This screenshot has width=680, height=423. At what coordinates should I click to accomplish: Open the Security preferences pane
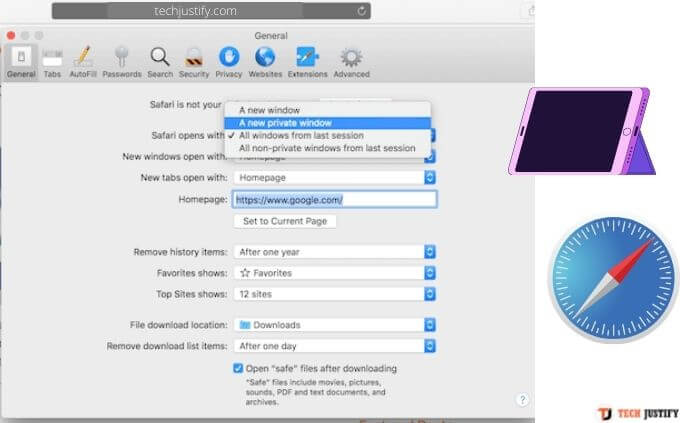click(194, 60)
